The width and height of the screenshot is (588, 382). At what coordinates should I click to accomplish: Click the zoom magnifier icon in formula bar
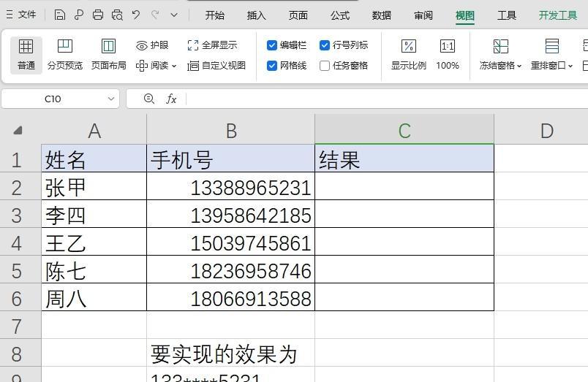(149, 99)
